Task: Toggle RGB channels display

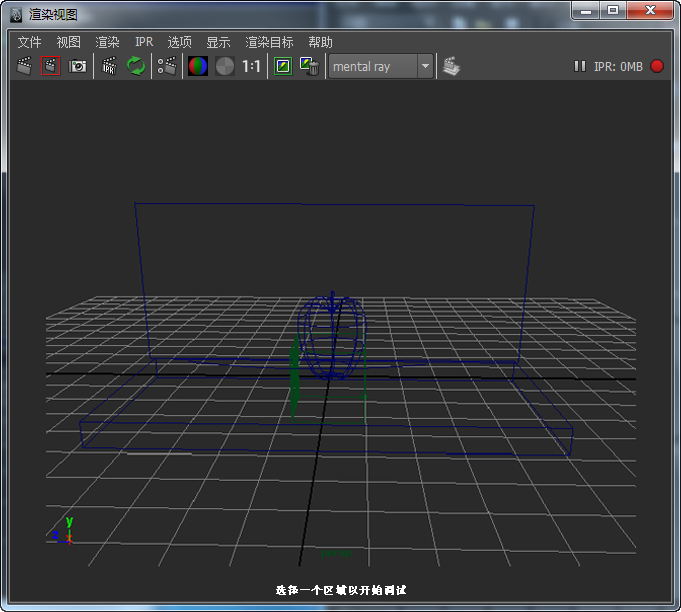Action: [198, 66]
